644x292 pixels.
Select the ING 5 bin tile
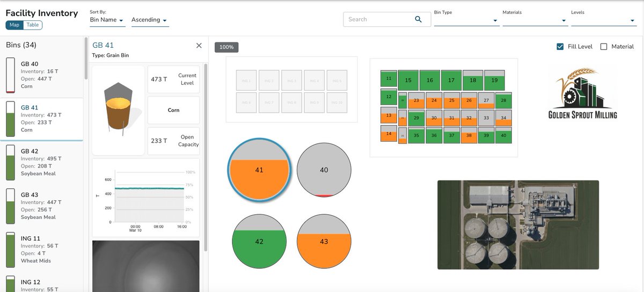336,80
